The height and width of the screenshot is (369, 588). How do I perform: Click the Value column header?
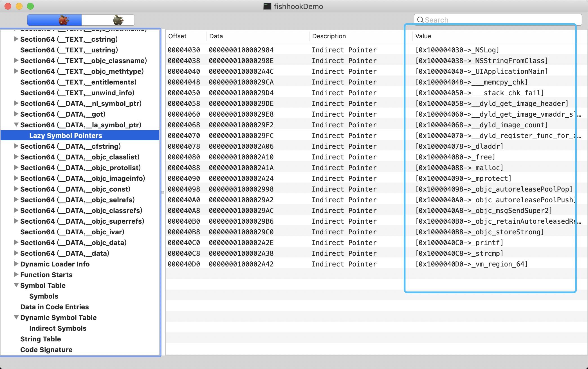423,36
